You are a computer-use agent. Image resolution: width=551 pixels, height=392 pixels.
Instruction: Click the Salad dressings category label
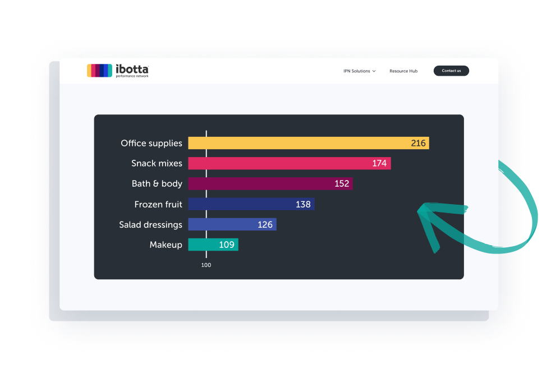tap(150, 224)
